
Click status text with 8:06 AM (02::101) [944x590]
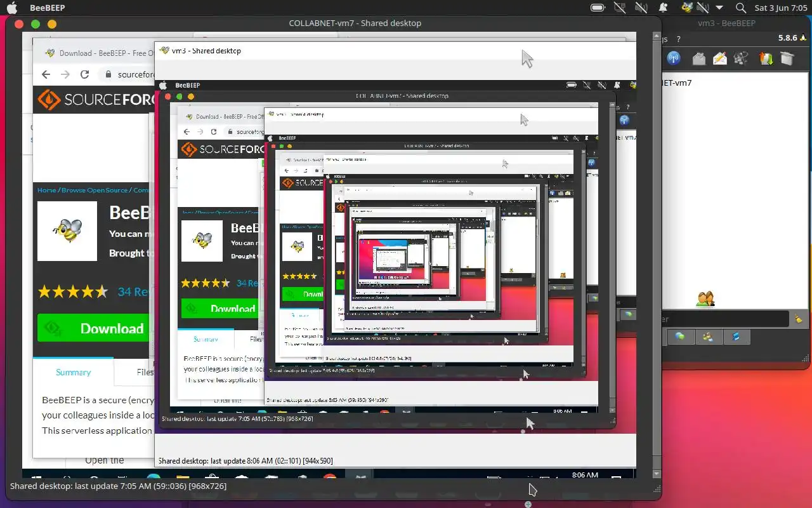pos(246,460)
